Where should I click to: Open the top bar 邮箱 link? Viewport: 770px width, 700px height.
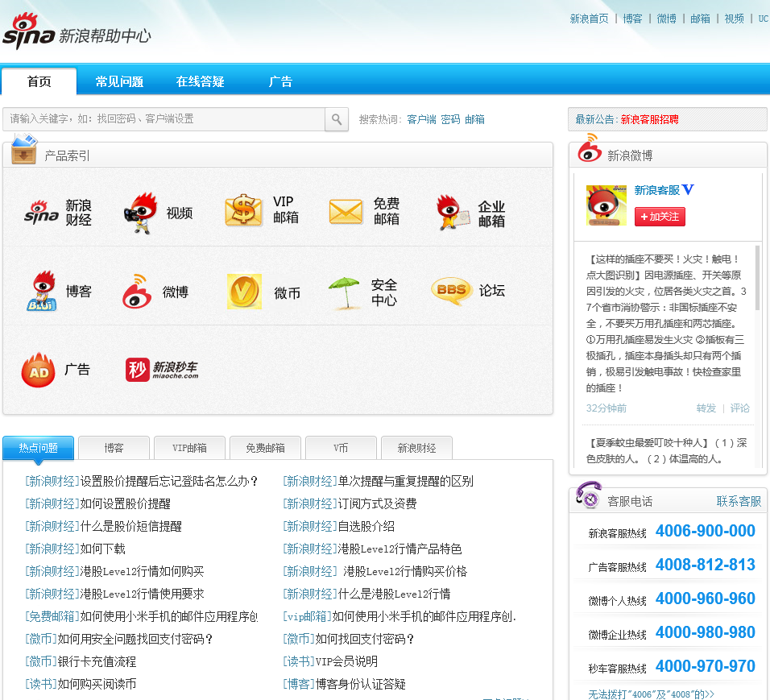700,19
